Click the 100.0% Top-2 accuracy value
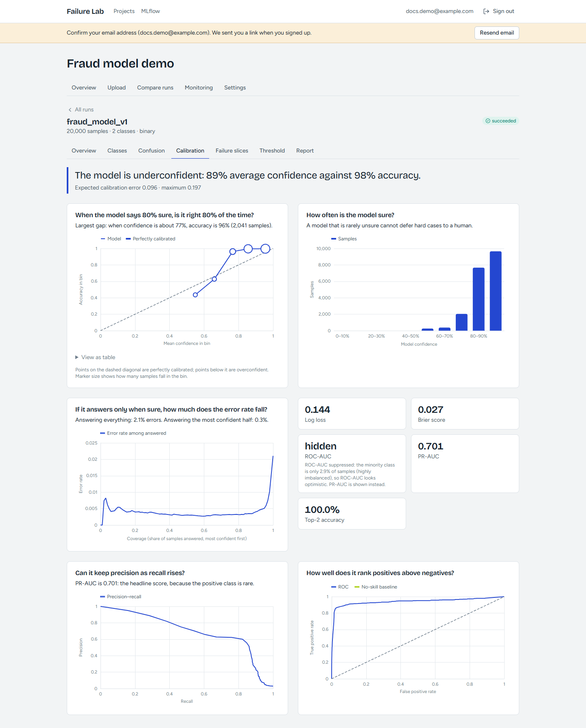Image resolution: width=586 pixels, height=728 pixels. coord(322,510)
